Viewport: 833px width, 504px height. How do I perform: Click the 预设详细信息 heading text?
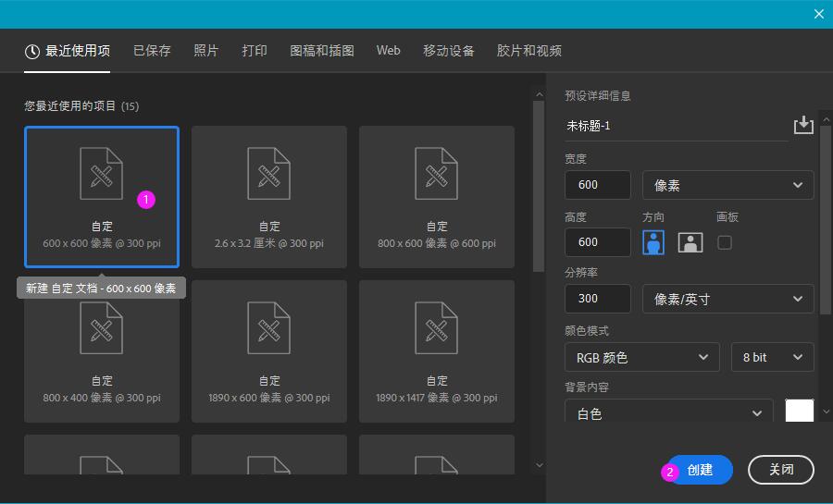pyautogui.click(x=598, y=95)
